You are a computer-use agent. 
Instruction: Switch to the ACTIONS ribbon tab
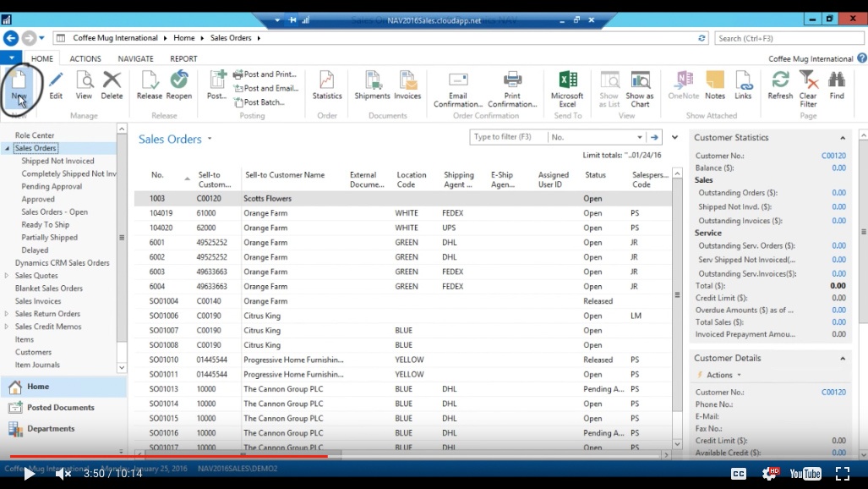pyautogui.click(x=85, y=58)
